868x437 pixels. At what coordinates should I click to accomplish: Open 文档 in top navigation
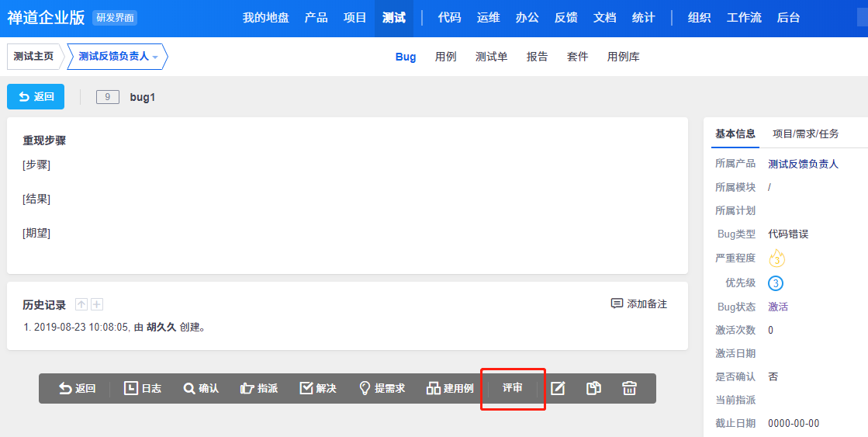click(604, 18)
